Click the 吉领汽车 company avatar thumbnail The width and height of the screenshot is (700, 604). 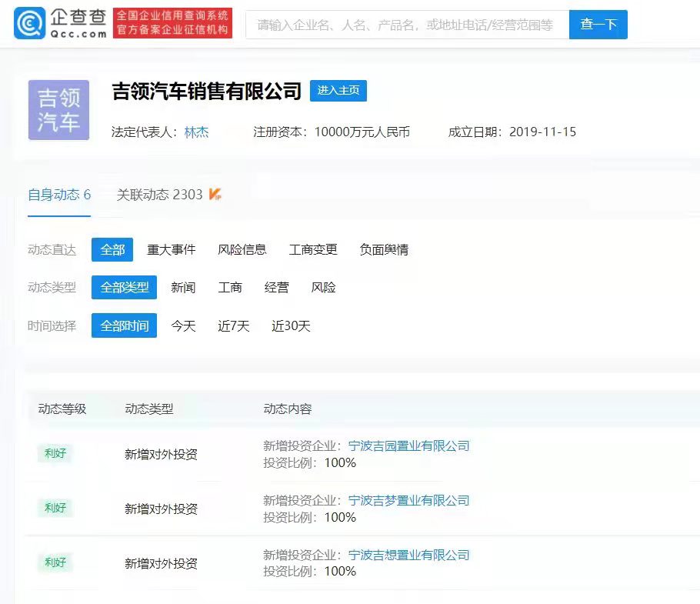[59, 110]
